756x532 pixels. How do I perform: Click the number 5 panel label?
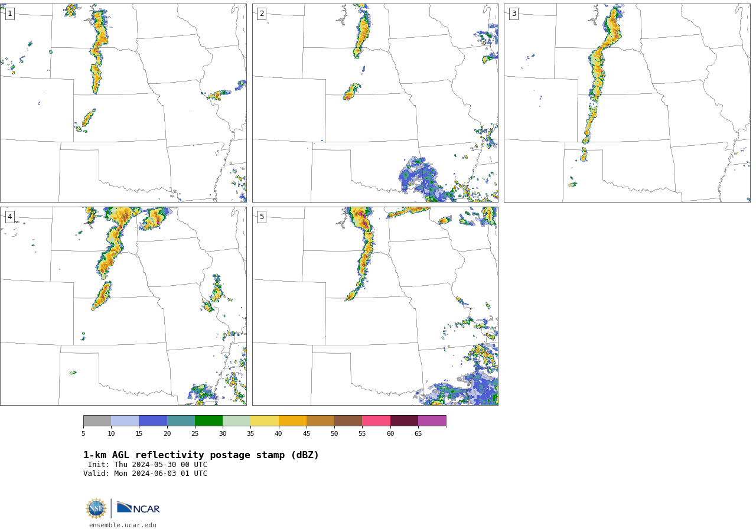262,217
